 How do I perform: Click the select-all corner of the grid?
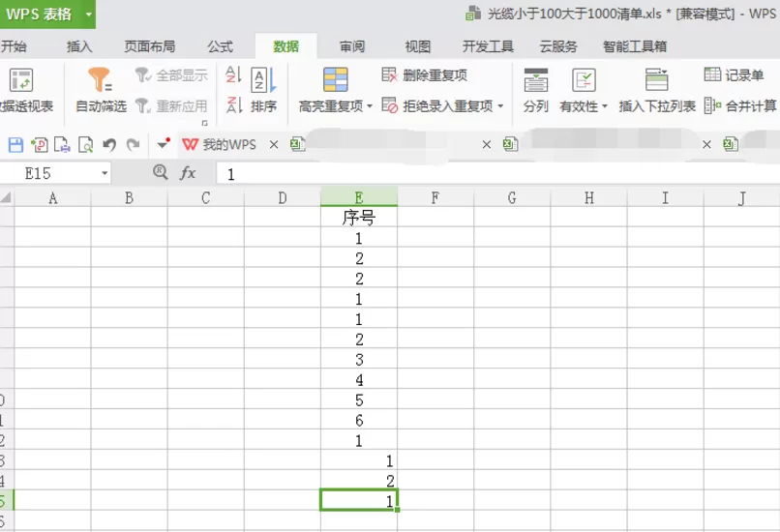pyautogui.click(x=7, y=198)
